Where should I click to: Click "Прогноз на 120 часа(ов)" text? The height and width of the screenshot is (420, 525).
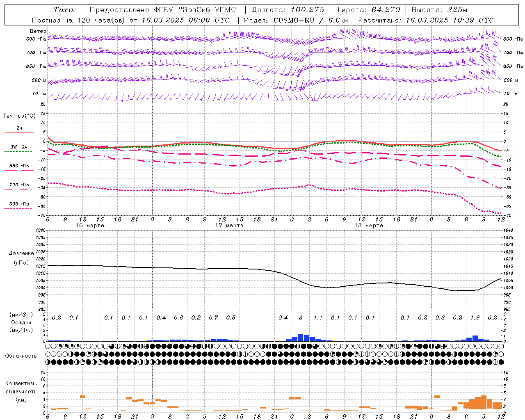(80, 20)
